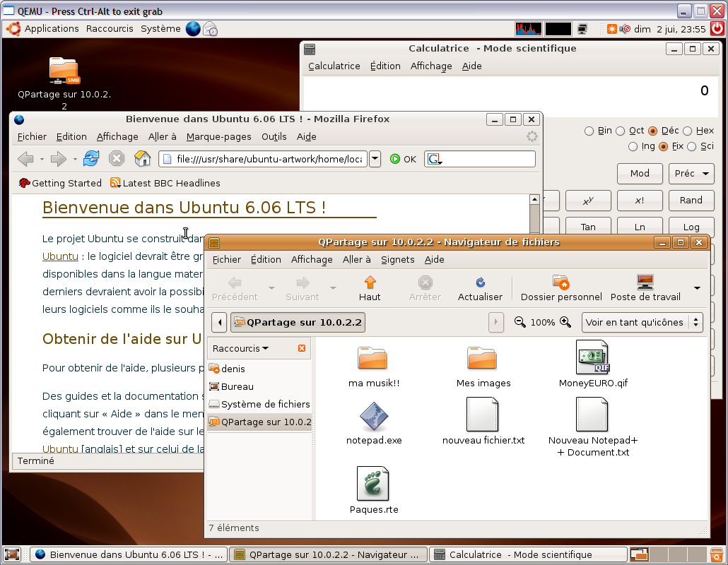Click Actualiser to refresh the file browser
Image resolution: width=728 pixels, height=565 pixels.
click(x=480, y=289)
